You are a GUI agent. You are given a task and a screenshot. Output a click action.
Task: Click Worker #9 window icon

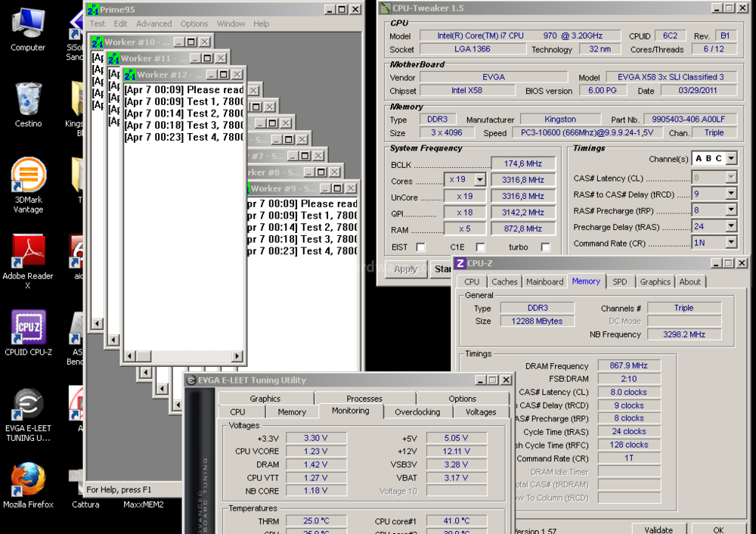[248, 188]
